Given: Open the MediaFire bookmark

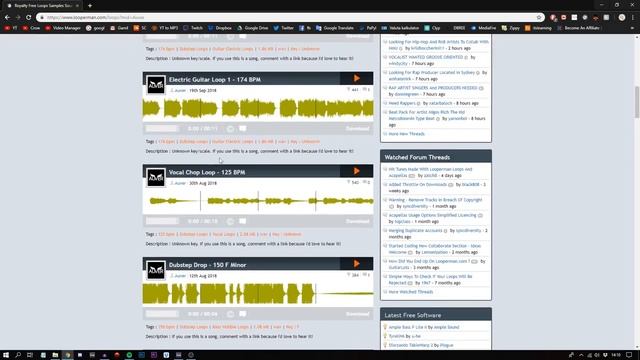Looking at the screenshot, I should [484, 28].
